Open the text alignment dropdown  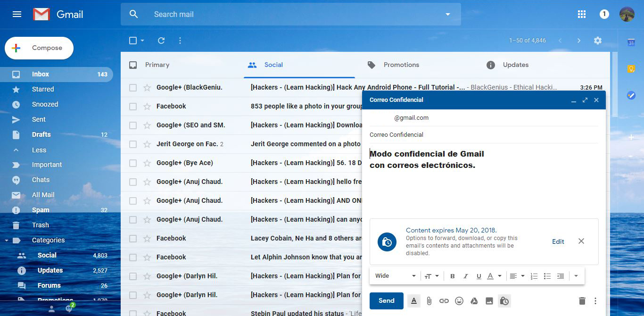[x=517, y=276]
